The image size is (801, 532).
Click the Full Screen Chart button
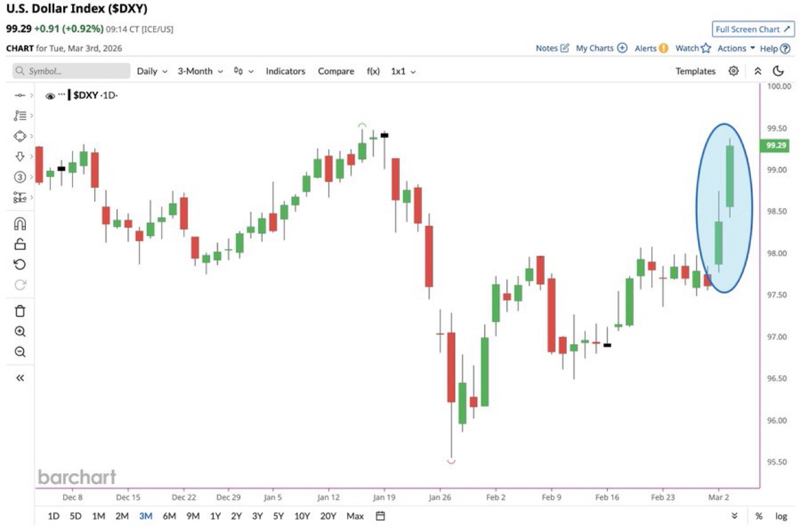tap(753, 29)
